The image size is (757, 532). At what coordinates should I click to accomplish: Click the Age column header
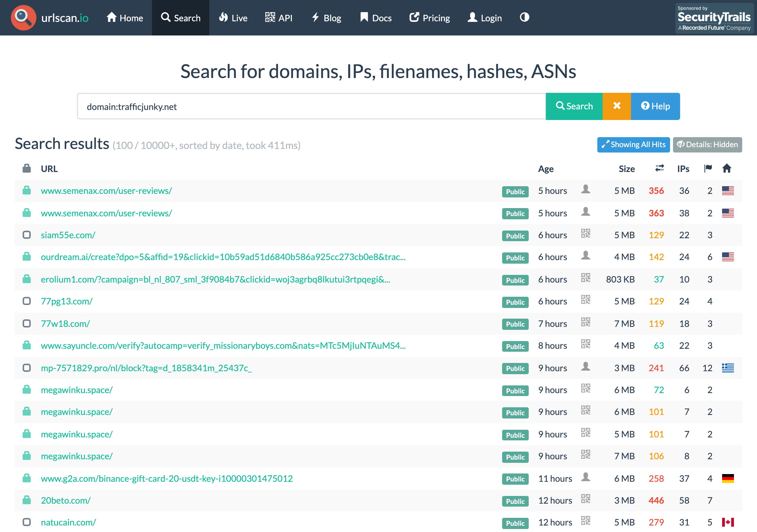(546, 169)
